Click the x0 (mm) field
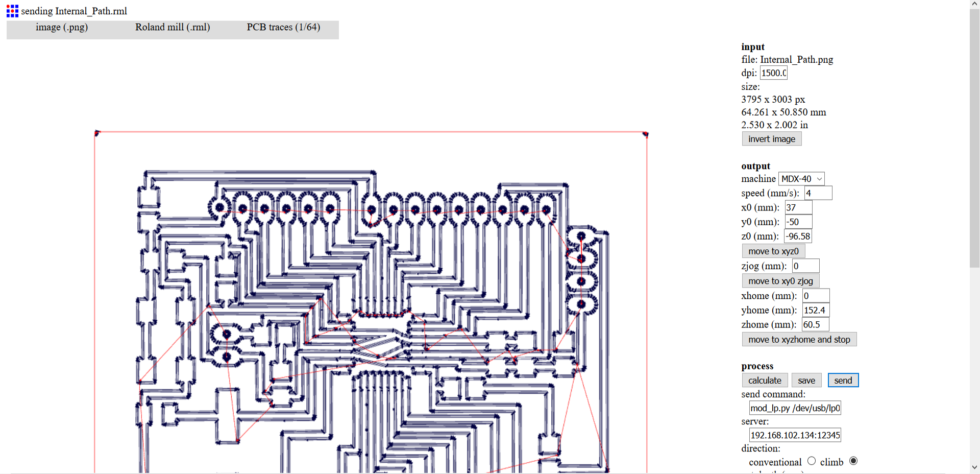This screenshot has height=474, width=980. (798, 207)
